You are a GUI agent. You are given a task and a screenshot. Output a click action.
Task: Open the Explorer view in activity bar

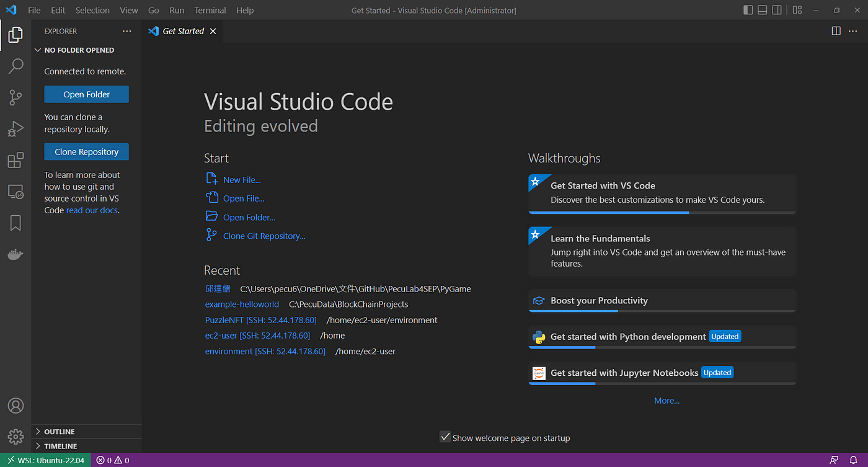tap(15, 34)
